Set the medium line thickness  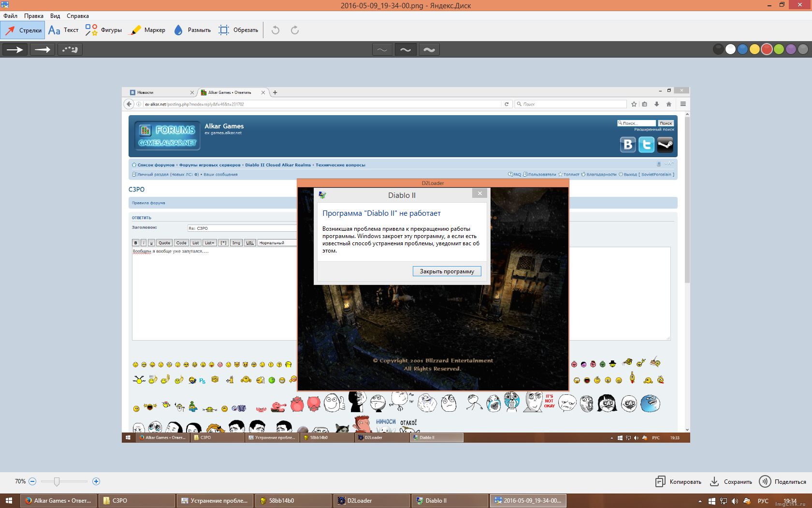[x=406, y=49]
